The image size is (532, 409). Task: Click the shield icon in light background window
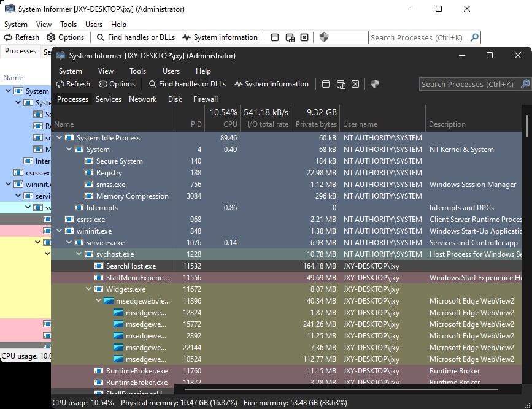coord(324,37)
